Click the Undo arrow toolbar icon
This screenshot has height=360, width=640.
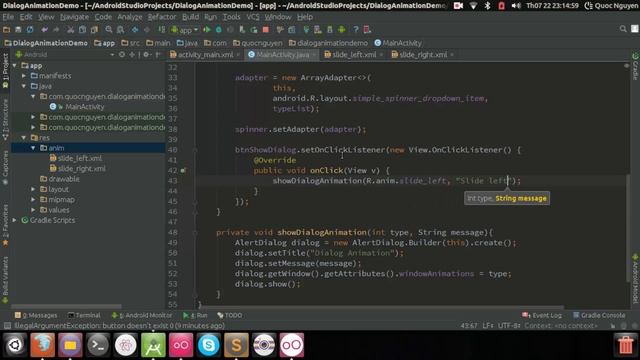(44, 29)
